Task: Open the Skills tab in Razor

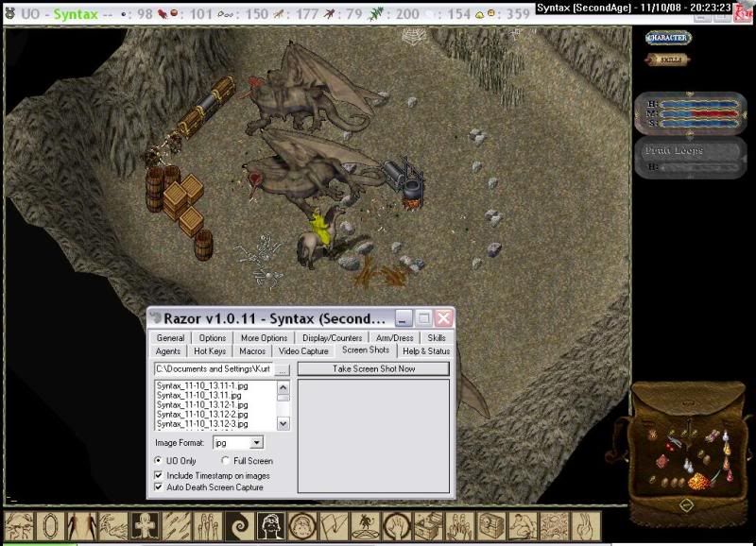Action: (437, 338)
